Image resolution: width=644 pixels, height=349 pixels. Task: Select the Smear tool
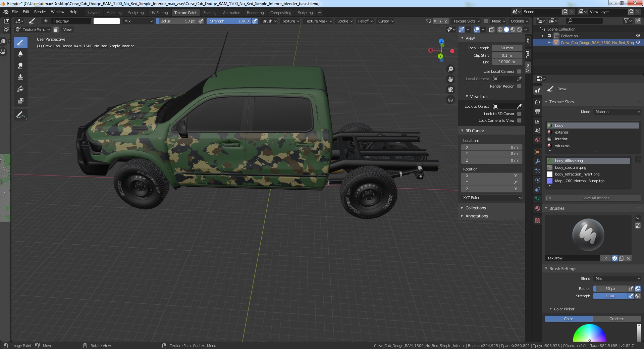tap(20, 66)
